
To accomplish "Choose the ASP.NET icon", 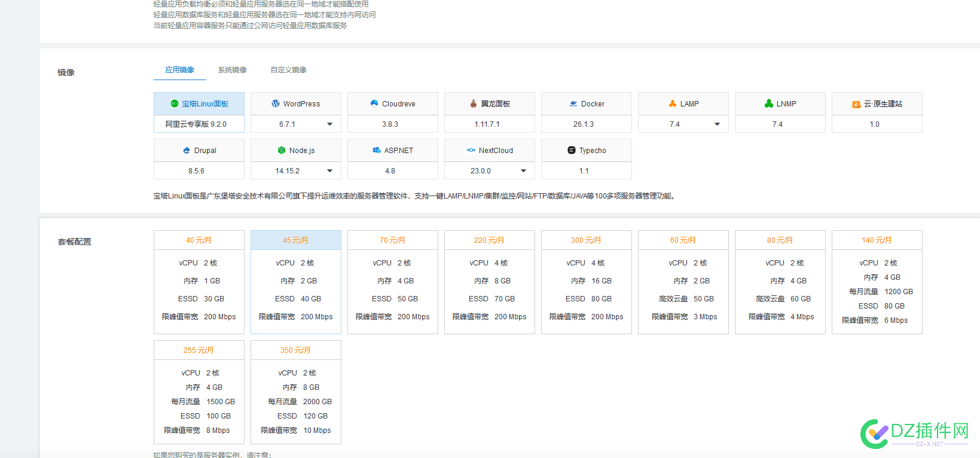I will point(377,151).
